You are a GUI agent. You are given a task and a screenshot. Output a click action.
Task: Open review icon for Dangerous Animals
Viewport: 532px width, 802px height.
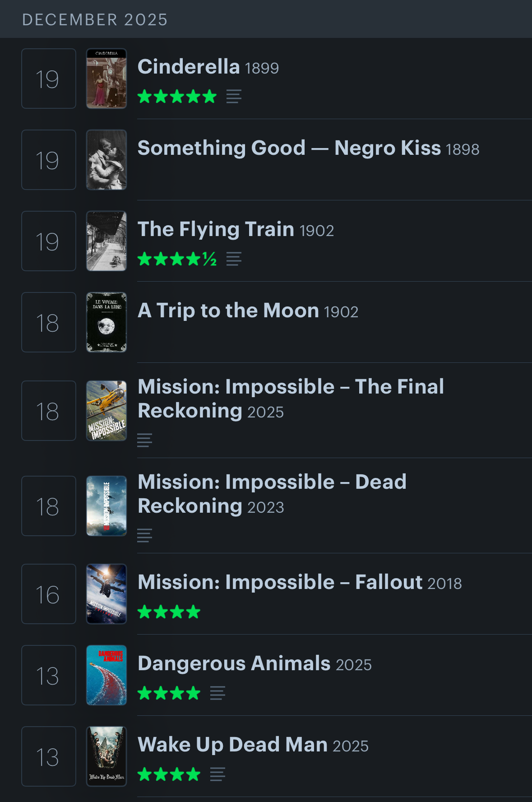point(217,693)
